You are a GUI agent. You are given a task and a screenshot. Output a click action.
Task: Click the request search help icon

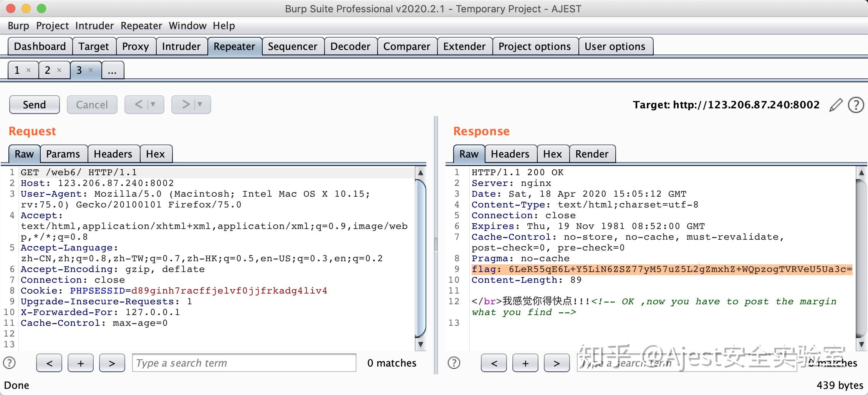[9, 363]
